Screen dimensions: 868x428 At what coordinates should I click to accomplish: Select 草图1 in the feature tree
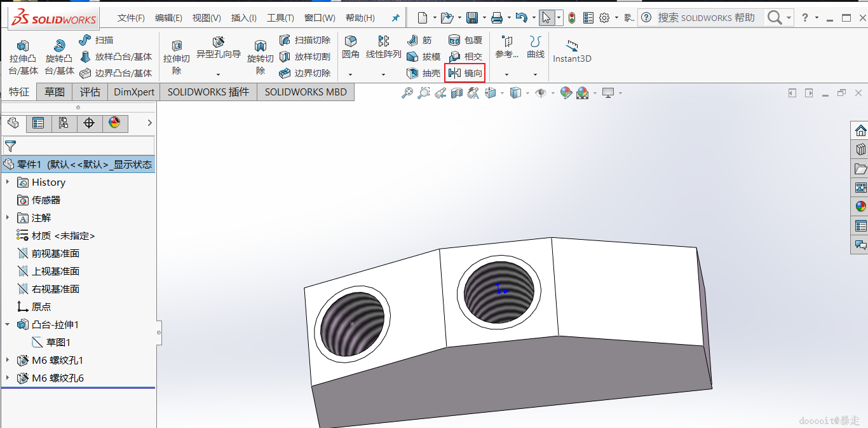(58, 342)
